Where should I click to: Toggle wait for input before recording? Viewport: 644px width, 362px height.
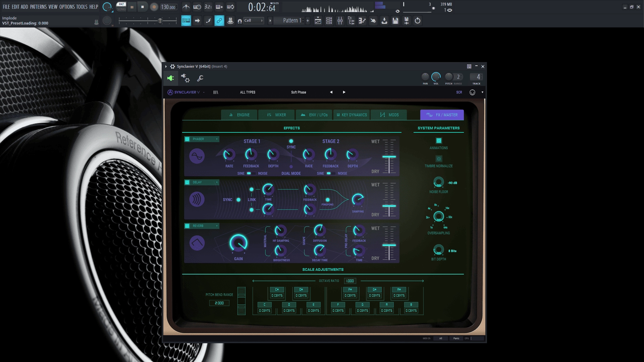[x=197, y=7]
